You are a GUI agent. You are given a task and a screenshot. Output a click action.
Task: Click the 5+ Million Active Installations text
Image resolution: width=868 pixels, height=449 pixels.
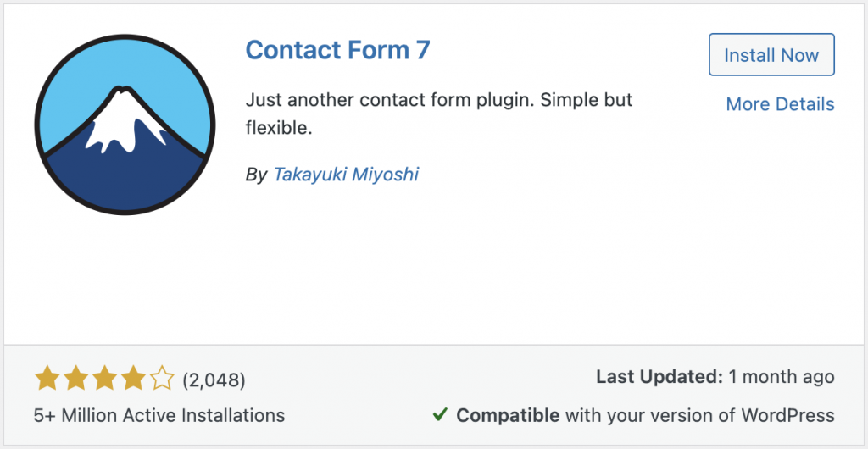pos(159,416)
